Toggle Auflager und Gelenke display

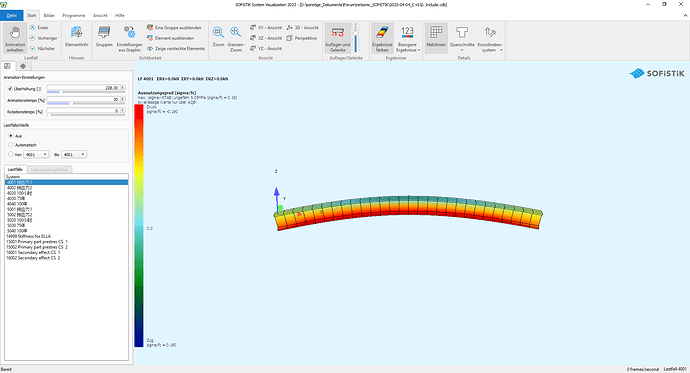coord(338,38)
